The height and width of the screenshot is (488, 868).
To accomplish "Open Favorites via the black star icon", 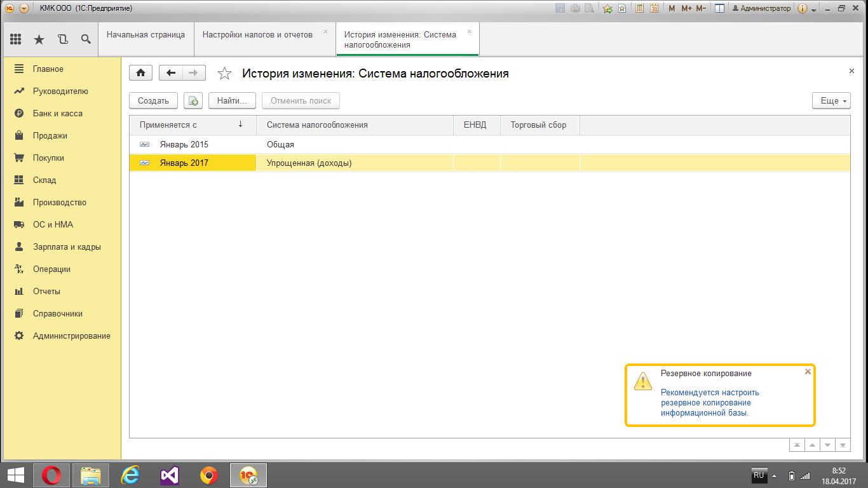I will click(39, 39).
